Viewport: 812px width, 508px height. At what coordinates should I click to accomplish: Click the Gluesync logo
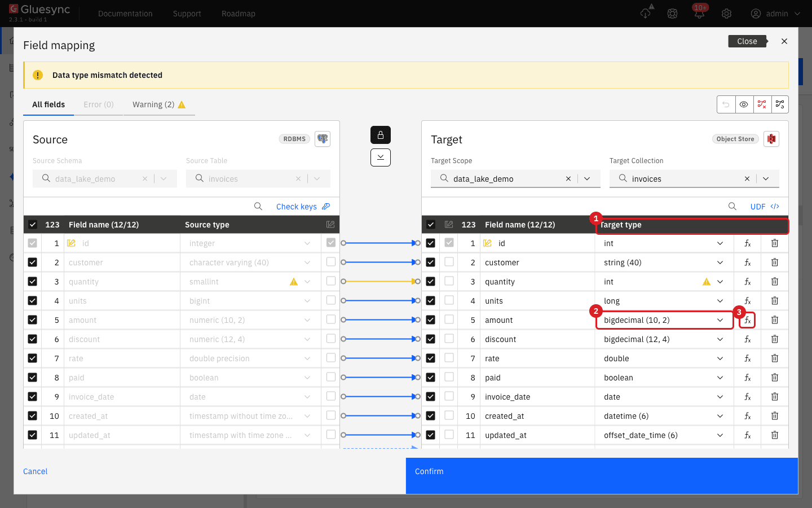click(39, 10)
